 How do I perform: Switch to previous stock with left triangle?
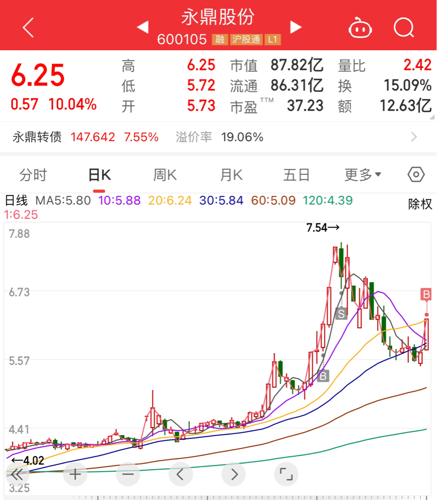coord(143,27)
